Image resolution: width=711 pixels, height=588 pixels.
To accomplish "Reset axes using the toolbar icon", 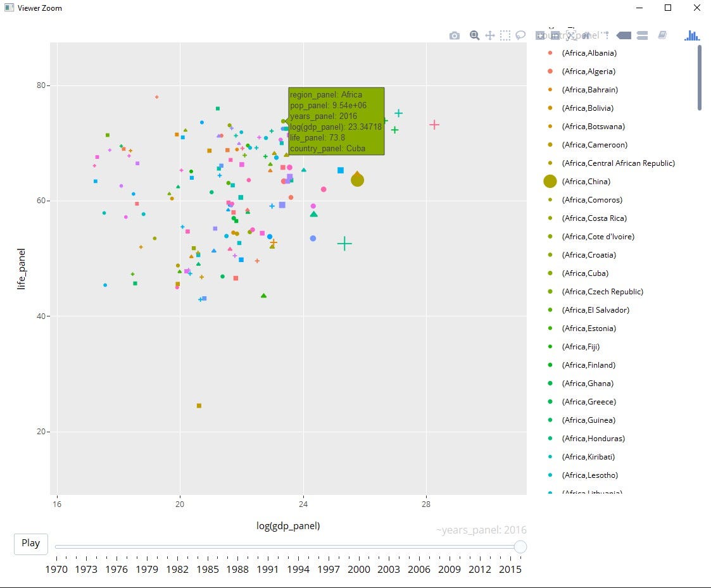I will [x=588, y=35].
